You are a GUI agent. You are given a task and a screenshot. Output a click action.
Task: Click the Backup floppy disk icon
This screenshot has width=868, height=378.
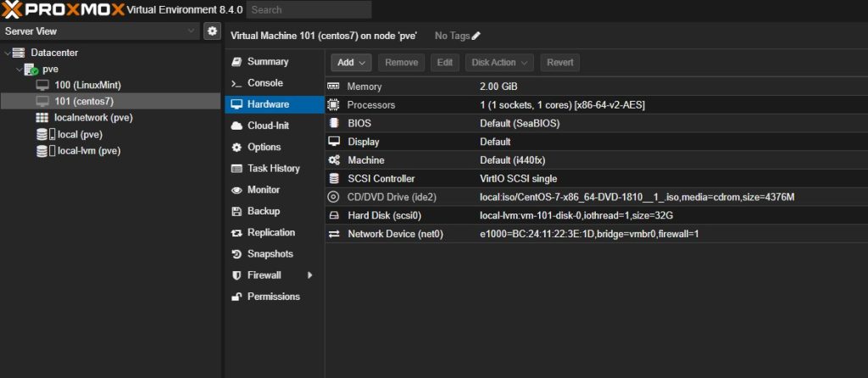point(237,211)
